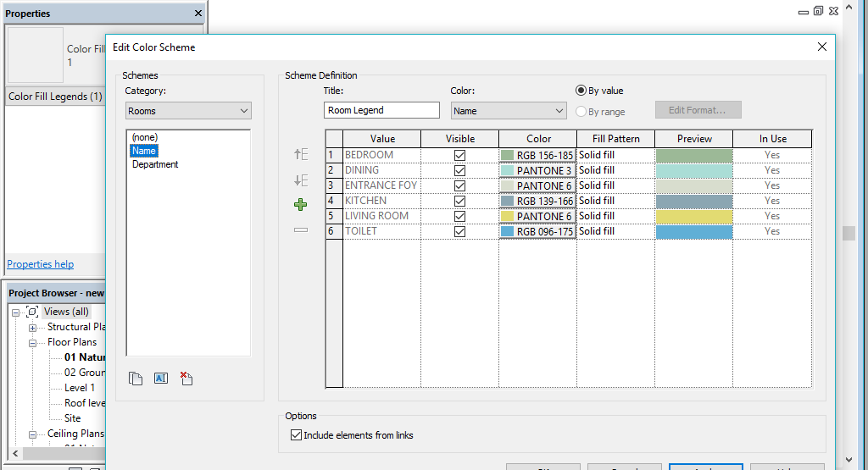The height and width of the screenshot is (470, 868).
Task: Click the Preview column header
Action: pyautogui.click(x=694, y=138)
